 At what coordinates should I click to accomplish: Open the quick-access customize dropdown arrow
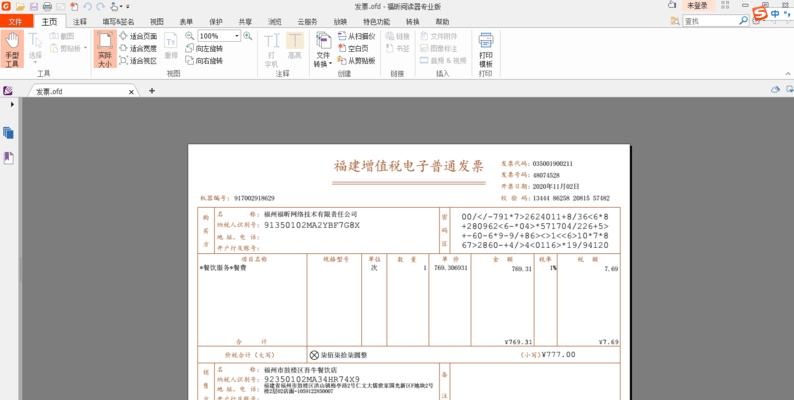tap(128, 7)
